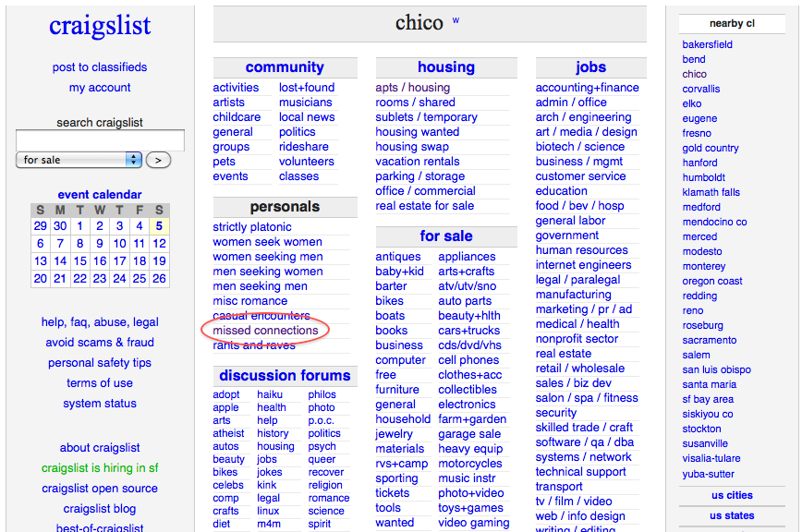Click the craigslist logo heading
802x532 pixels.
pos(100,27)
